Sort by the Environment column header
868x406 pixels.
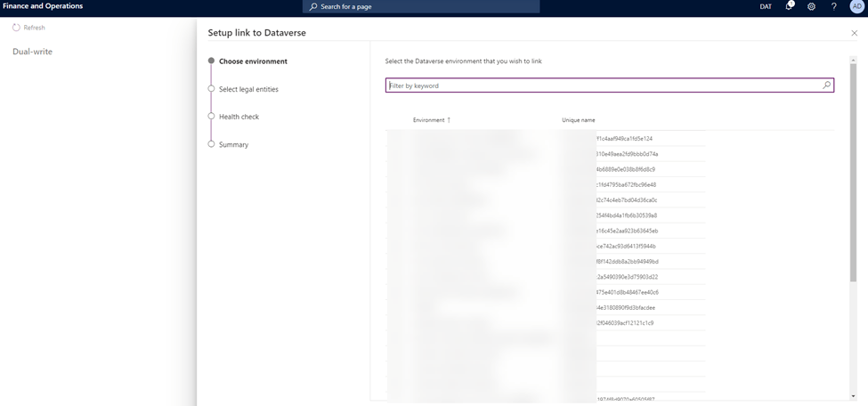click(428, 120)
